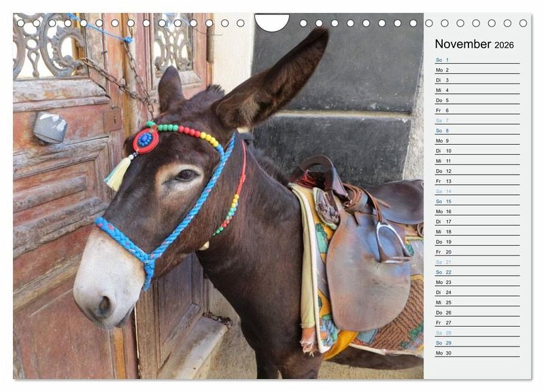Select the Fr 13 calendar row
544x392 pixels.
[x=477, y=181]
